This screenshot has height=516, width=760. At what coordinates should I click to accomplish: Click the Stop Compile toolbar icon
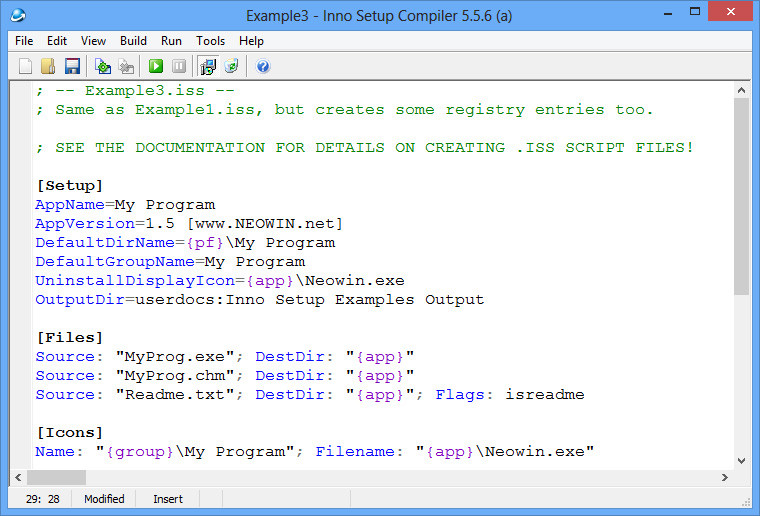point(127,66)
